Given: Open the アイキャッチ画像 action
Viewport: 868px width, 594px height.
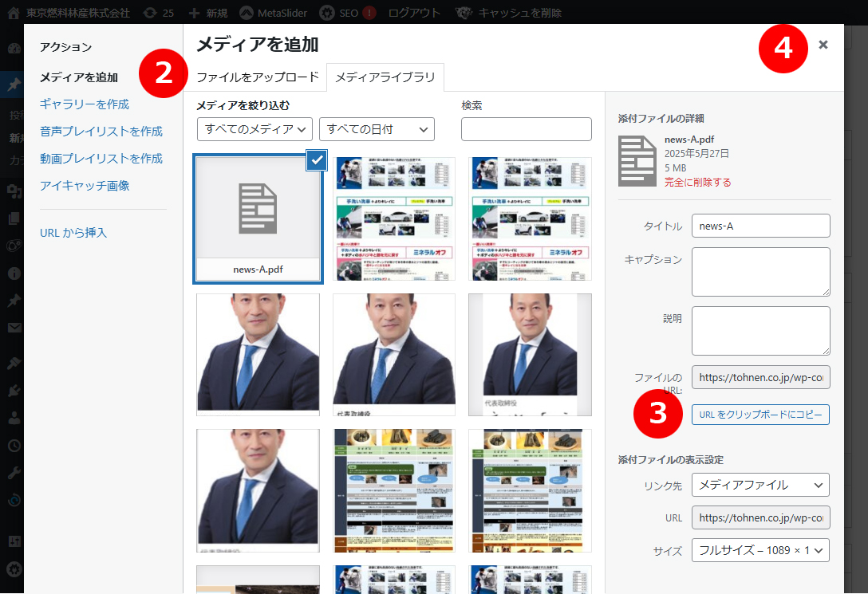Looking at the screenshot, I should click(85, 186).
